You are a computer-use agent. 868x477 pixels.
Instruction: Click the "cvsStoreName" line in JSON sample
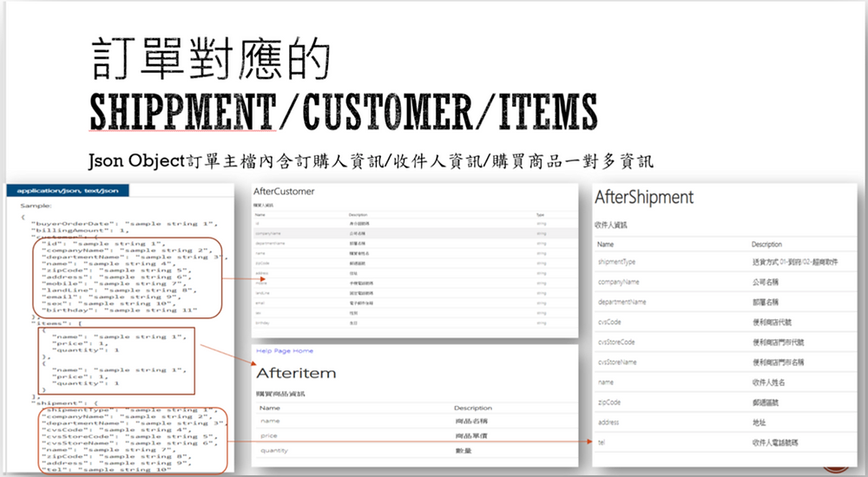129,443
